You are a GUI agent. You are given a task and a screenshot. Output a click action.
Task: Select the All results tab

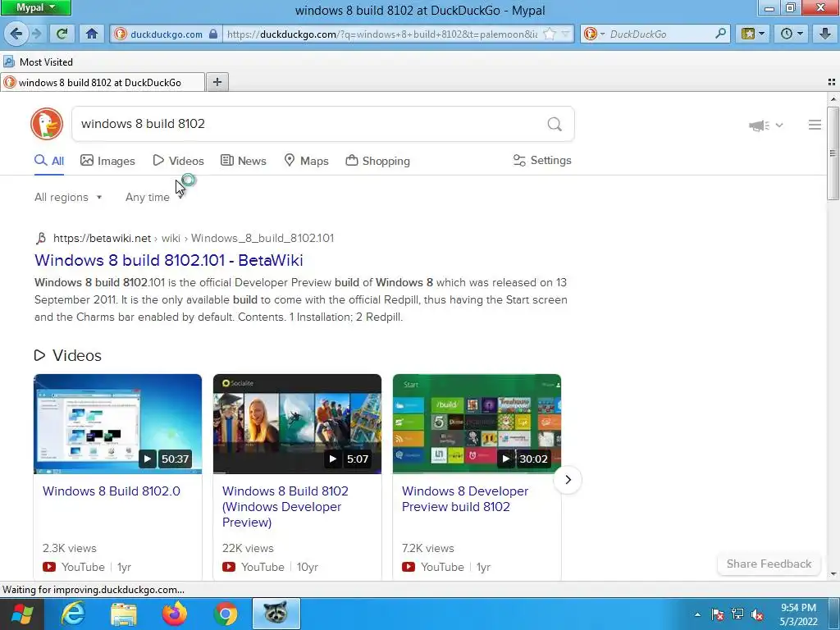49,161
